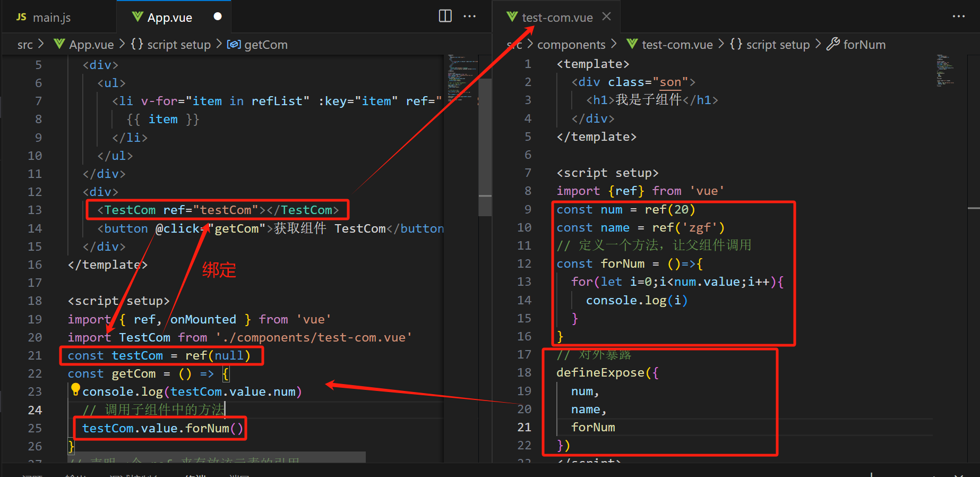Click 'console.log(testCom.value.num)' in App.vue
The height and width of the screenshot is (477, 980).
pyautogui.click(x=192, y=391)
